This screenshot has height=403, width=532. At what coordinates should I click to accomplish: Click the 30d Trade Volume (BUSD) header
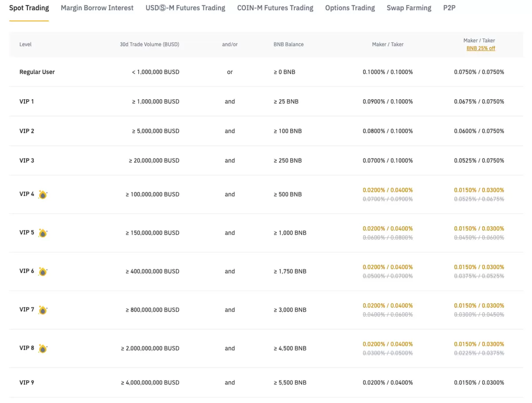point(149,44)
